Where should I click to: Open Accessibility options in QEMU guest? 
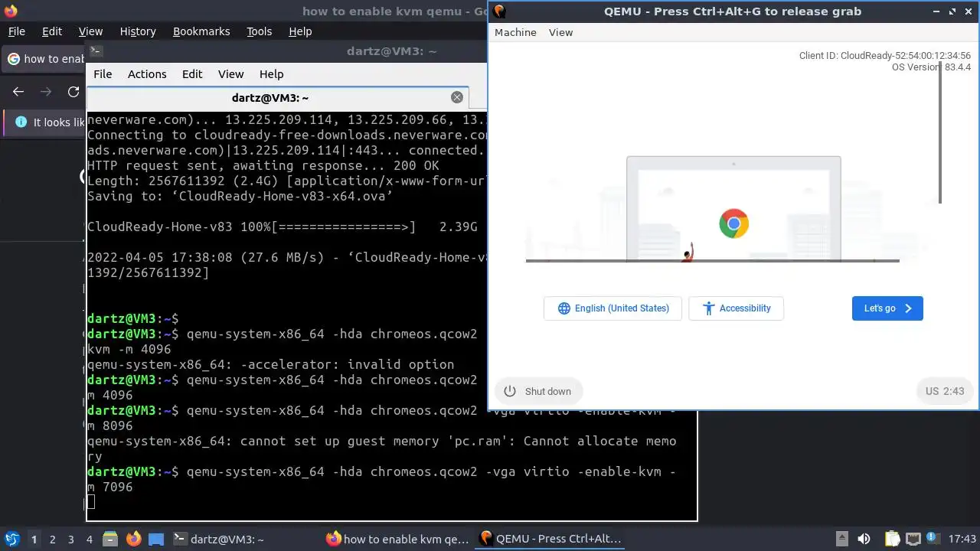pyautogui.click(x=736, y=308)
